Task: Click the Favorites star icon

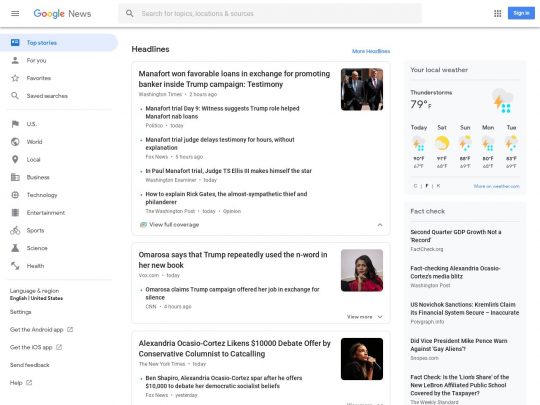Action: click(15, 78)
